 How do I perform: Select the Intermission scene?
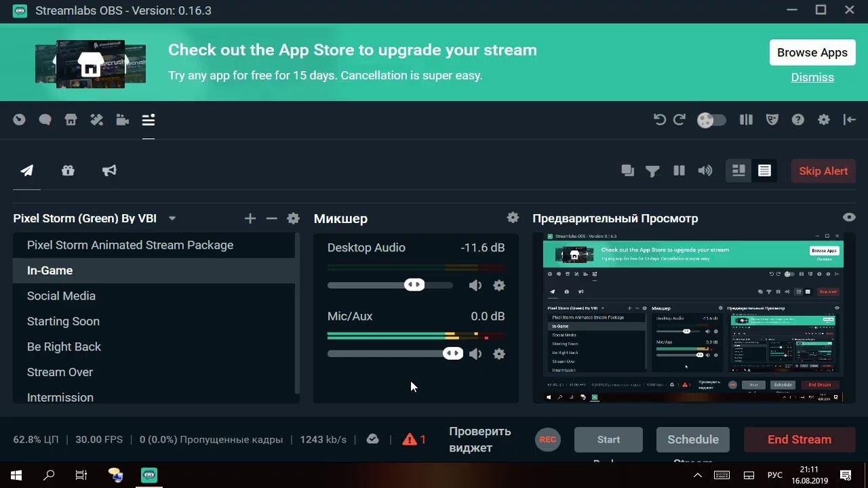coord(154,396)
